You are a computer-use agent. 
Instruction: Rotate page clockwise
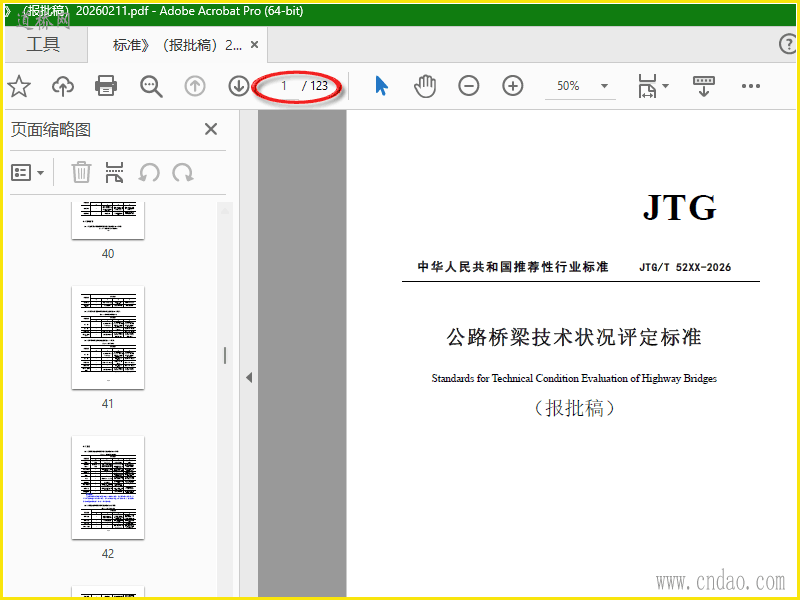[183, 173]
